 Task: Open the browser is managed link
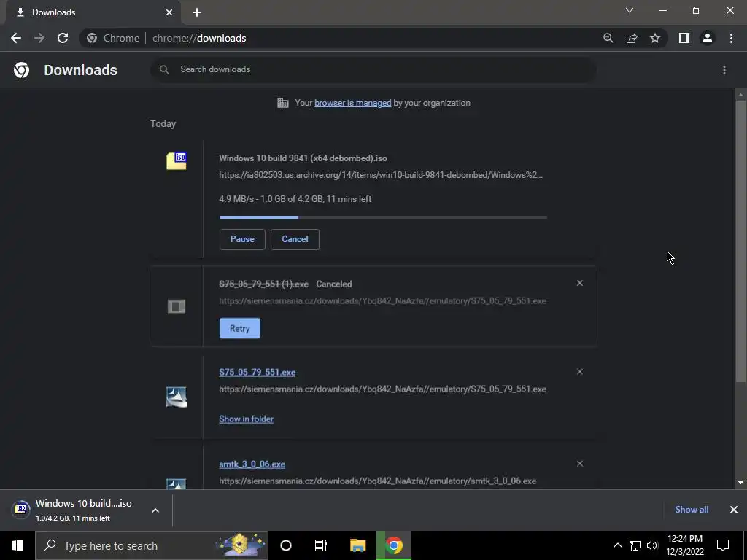(352, 103)
